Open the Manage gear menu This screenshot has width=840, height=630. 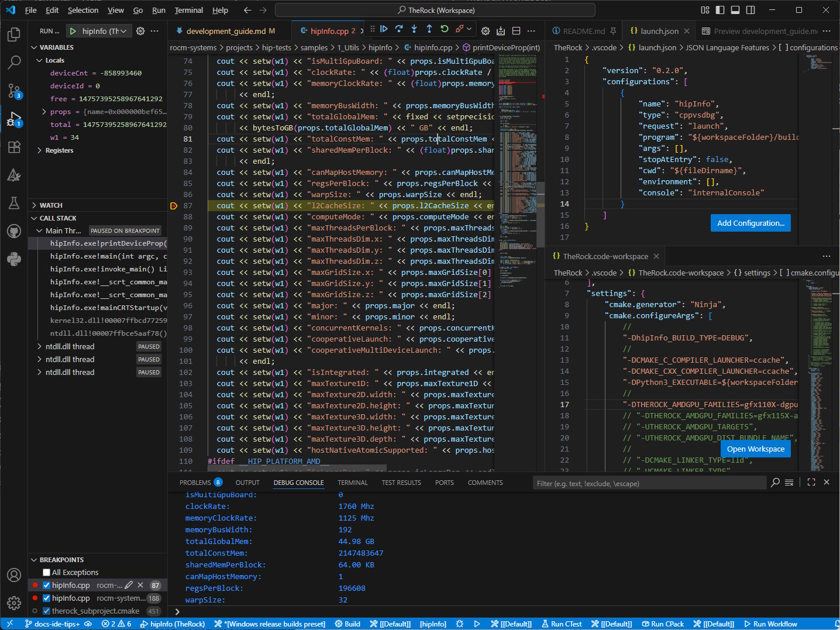[14, 603]
